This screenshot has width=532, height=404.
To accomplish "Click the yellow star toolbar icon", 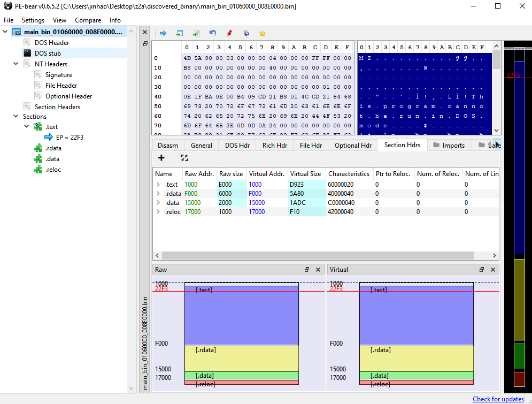I will [x=262, y=33].
